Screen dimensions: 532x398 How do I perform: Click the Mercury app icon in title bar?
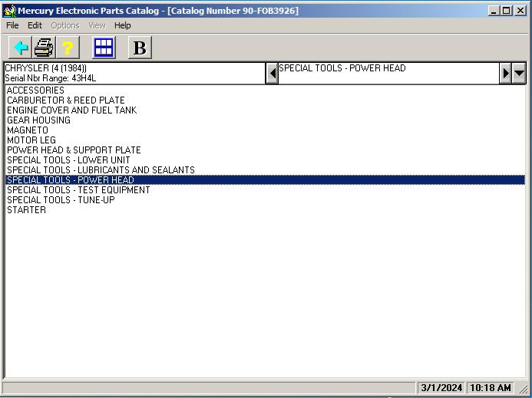pos(9,11)
